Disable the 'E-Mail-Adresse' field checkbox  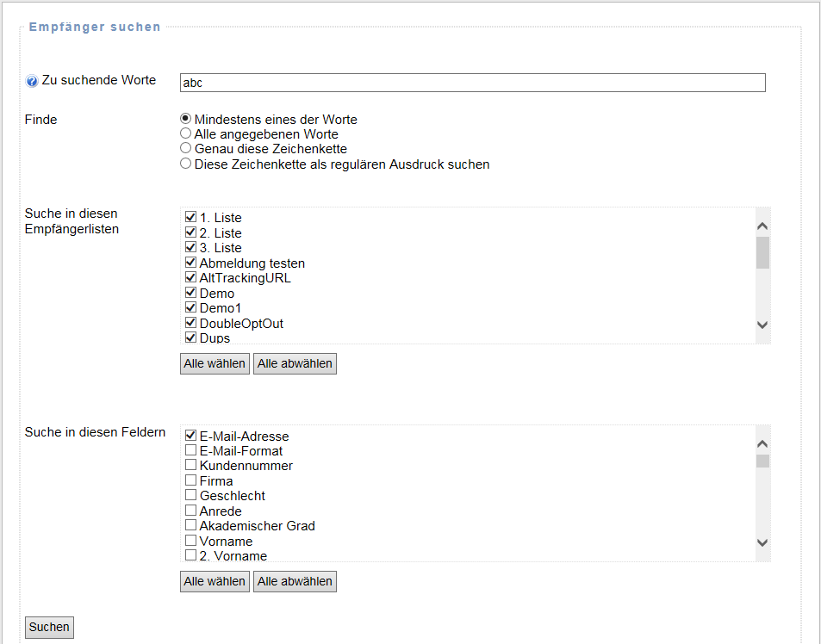pyautogui.click(x=191, y=436)
